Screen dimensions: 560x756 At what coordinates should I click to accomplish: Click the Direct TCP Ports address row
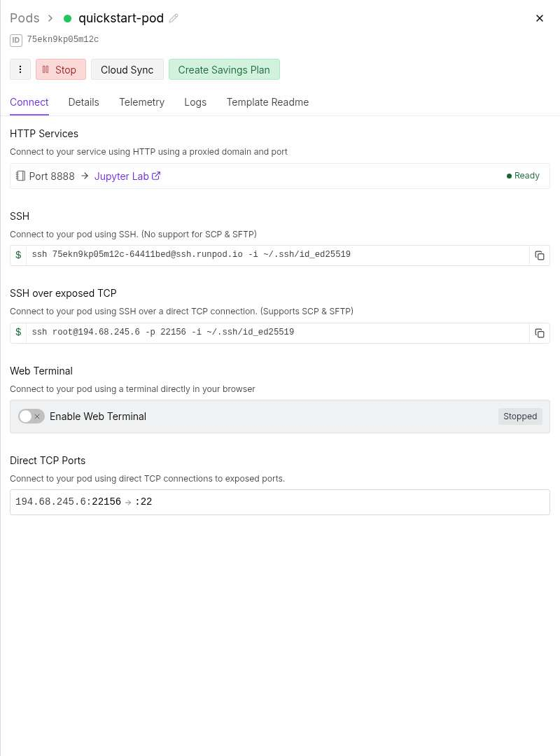279,502
